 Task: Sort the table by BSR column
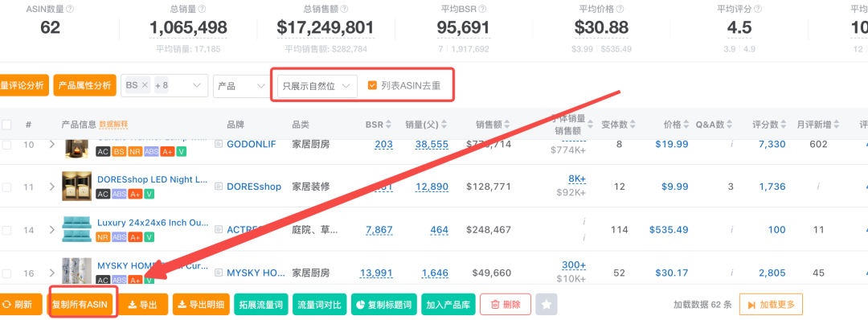tap(389, 125)
